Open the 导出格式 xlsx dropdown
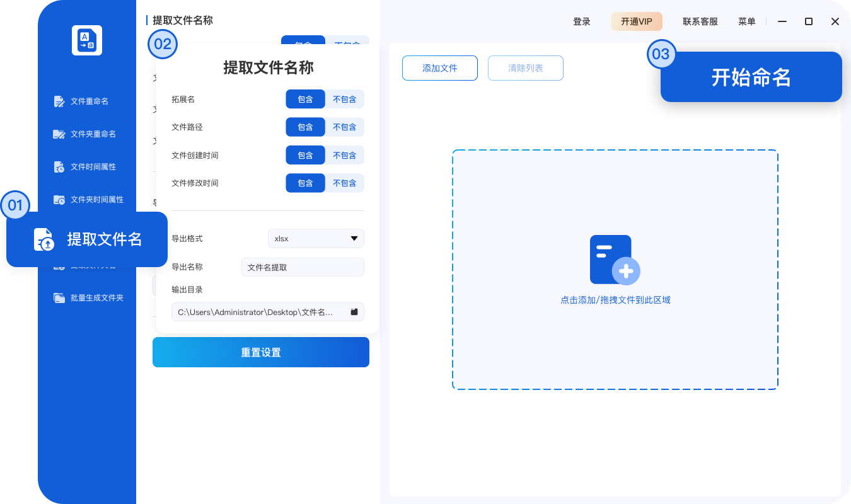Viewport: 851px width, 504px height. (315, 238)
